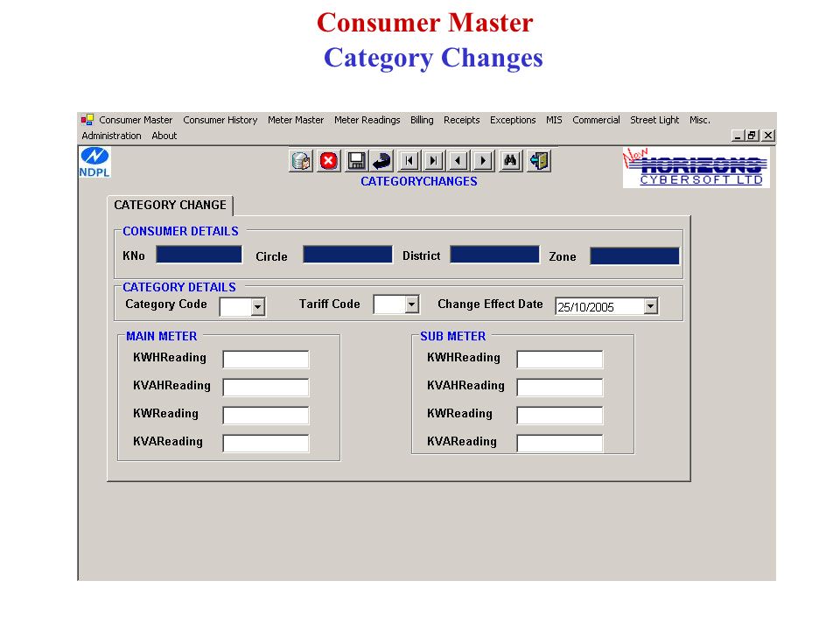Click the Sub Meter KWReading field
Viewport: 840px width, 630px height.
point(560,415)
